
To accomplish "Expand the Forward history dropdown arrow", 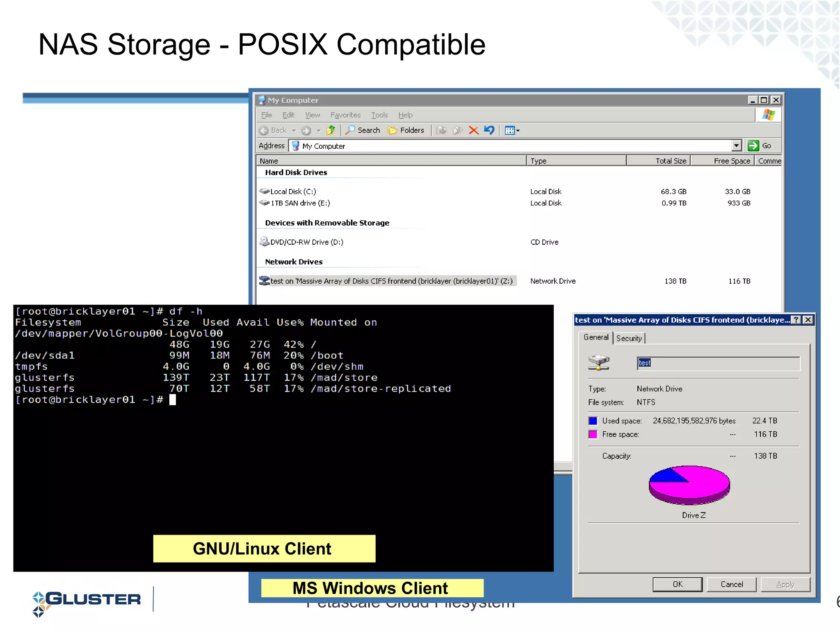I will pos(319,131).
